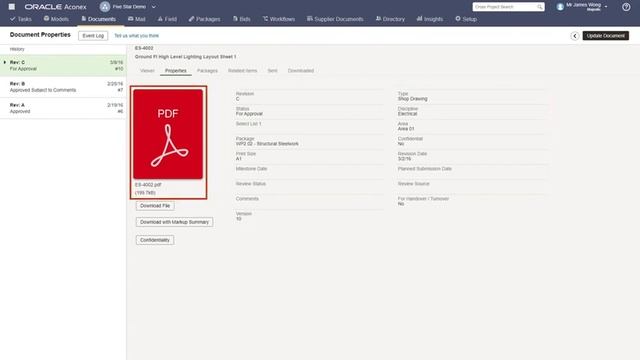Expand the Five Star Demo project dropdown
Screen dimensions: 640x360
click(x=153, y=7)
